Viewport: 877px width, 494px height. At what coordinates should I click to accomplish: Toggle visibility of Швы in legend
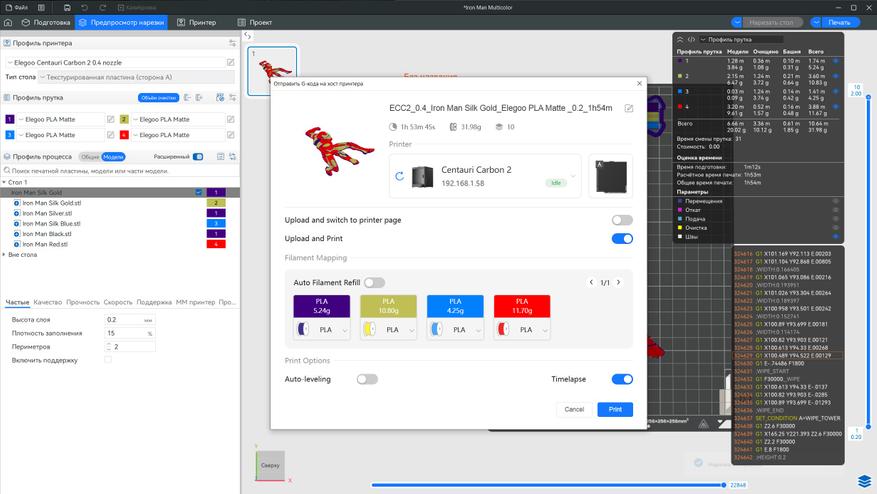coord(836,237)
